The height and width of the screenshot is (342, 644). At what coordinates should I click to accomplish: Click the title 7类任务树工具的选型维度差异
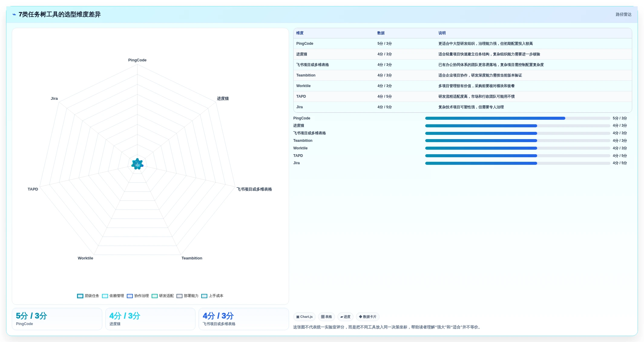tap(60, 15)
